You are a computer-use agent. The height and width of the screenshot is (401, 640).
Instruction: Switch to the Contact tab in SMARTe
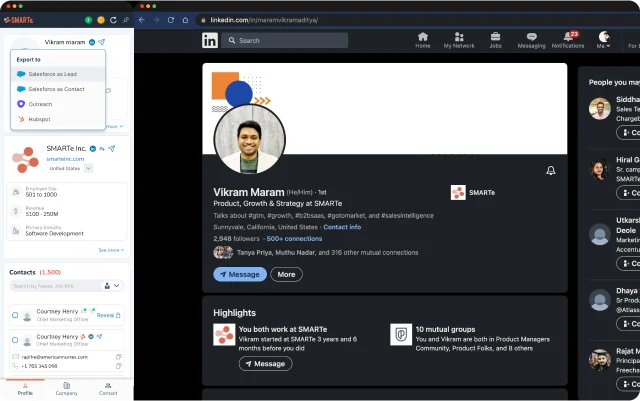(x=108, y=389)
